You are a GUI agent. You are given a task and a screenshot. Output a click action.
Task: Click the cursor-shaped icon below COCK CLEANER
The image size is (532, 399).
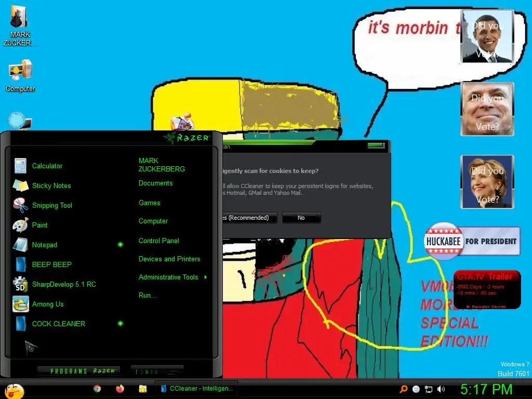coord(31,348)
